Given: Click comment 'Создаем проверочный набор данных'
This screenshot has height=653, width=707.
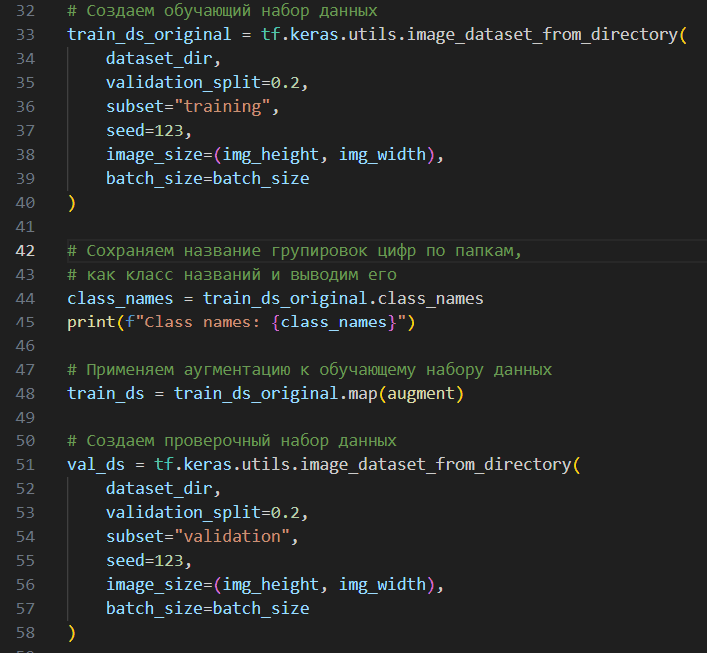Looking at the screenshot, I should pos(232,441).
